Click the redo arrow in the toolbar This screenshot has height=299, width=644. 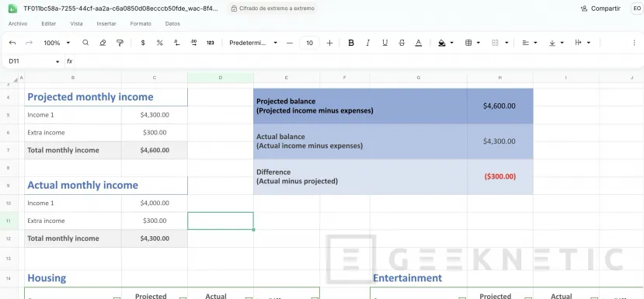point(30,43)
